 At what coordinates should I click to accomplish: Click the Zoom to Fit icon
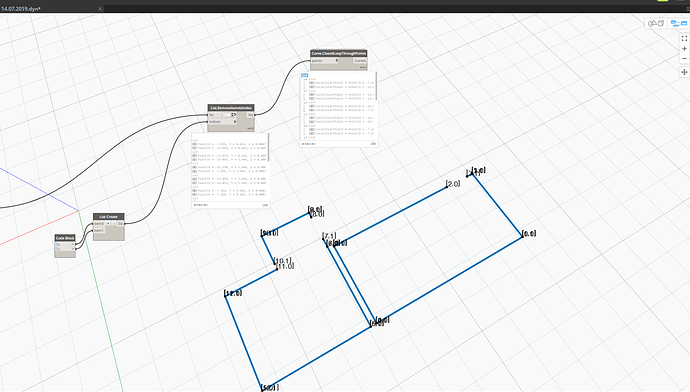[x=684, y=39]
